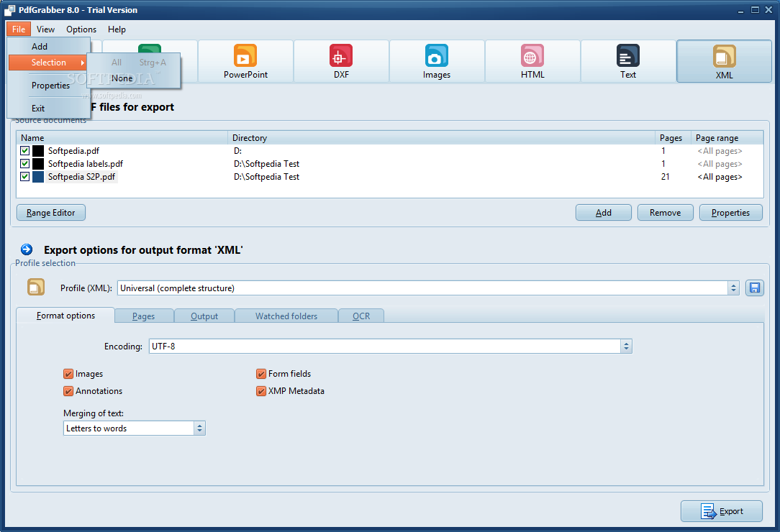
Task: Disable the Images checkbox
Action: tap(68, 374)
